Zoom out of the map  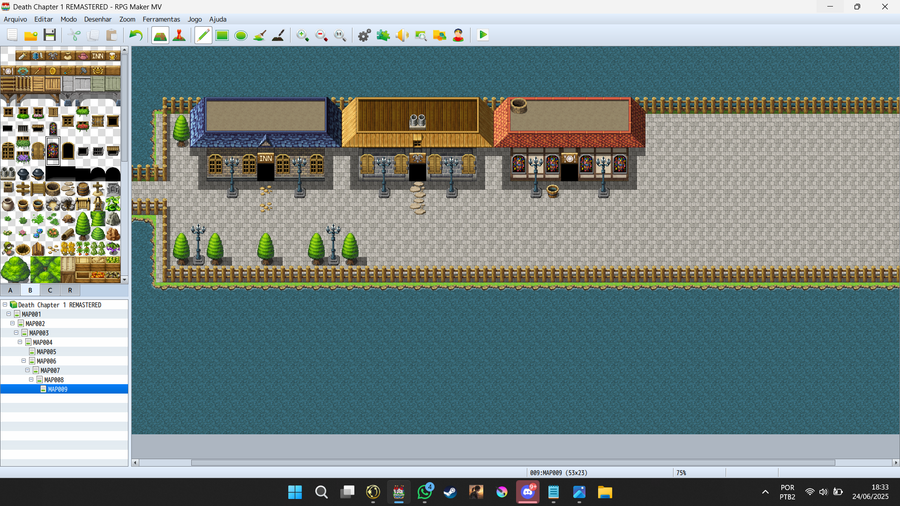click(x=321, y=35)
